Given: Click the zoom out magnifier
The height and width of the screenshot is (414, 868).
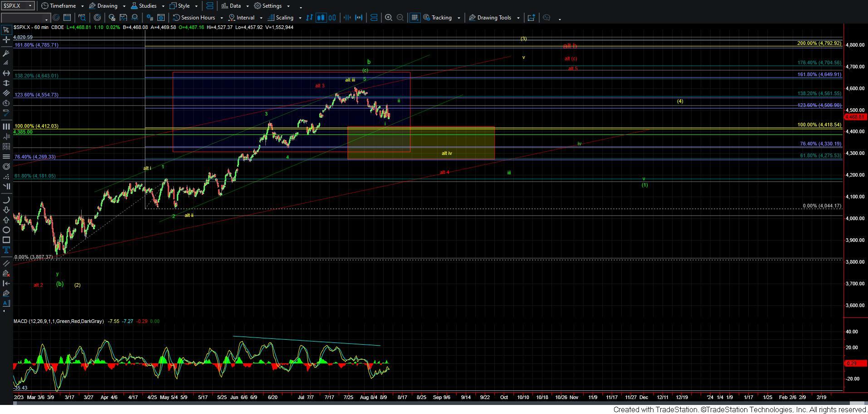Looking at the screenshot, I should click(400, 18).
